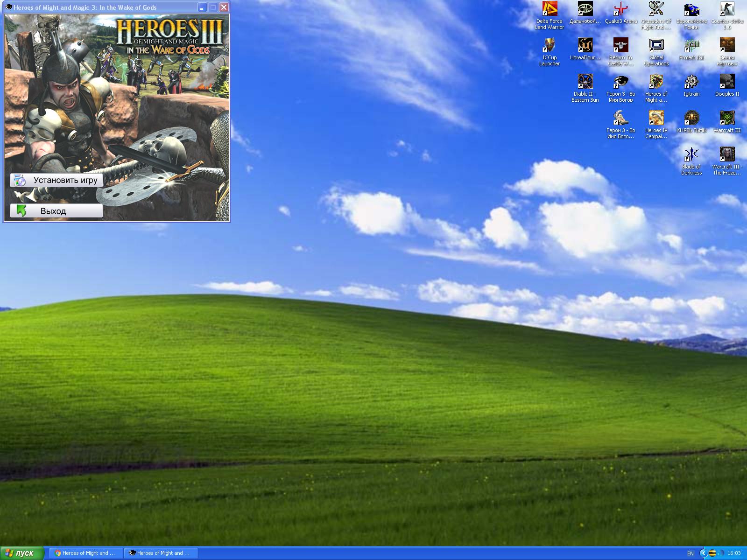Click the EN language indicator

tap(691, 553)
